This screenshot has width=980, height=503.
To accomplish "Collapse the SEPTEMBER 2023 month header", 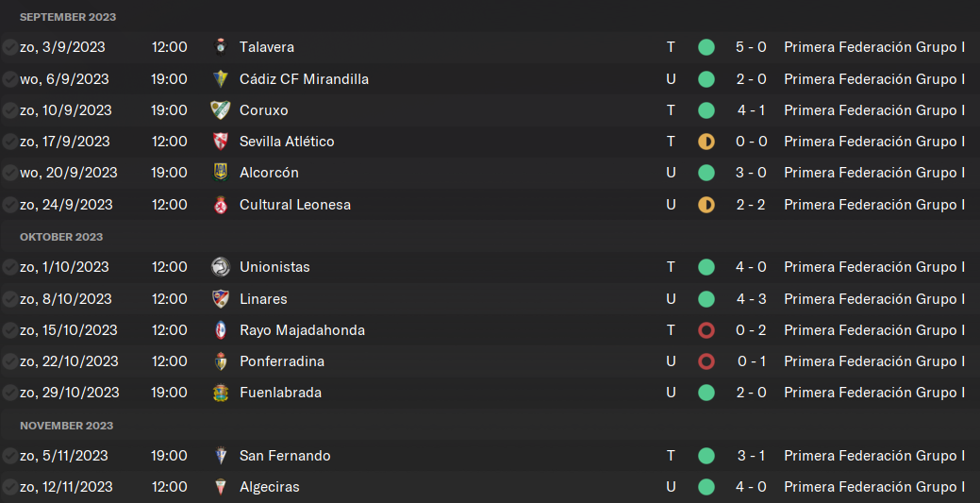I will coord(68,17).
